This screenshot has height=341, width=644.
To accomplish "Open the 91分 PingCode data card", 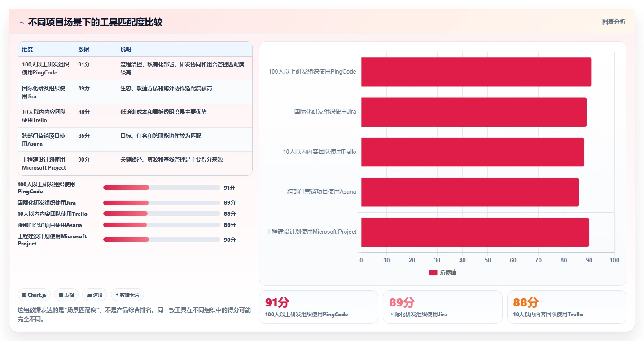I will pyautogui.click(x=319, y=307).
